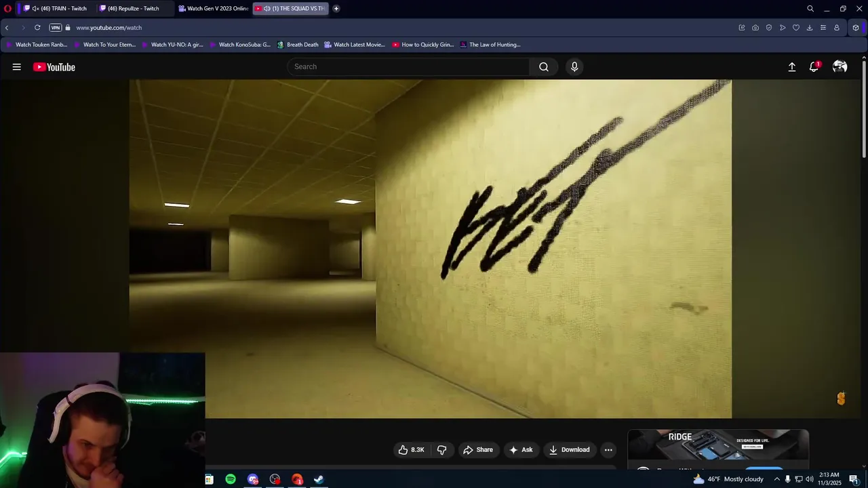This screenshot has width=868, height=488.
Task: Start voice search with the microphone icon
Action: 574,66
